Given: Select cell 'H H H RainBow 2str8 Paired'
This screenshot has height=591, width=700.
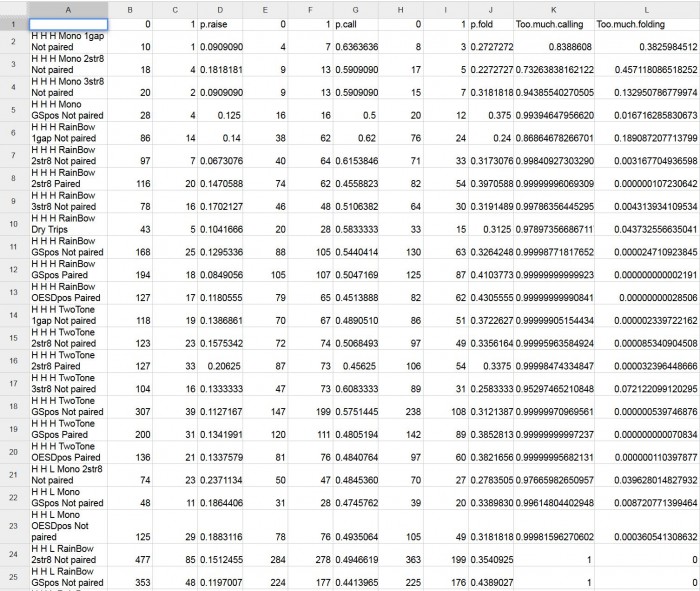Looking at the screenshot, I should 68,179.
